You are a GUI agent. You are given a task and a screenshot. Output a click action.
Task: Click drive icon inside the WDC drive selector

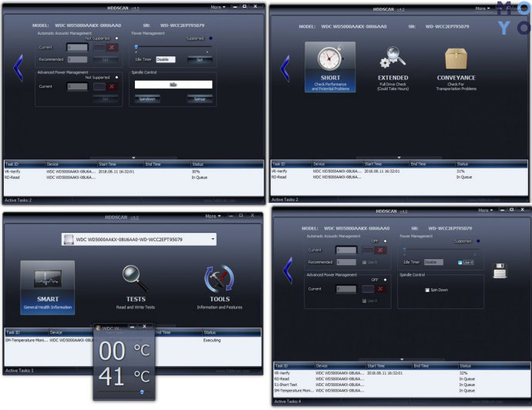(x=69, y=240)
